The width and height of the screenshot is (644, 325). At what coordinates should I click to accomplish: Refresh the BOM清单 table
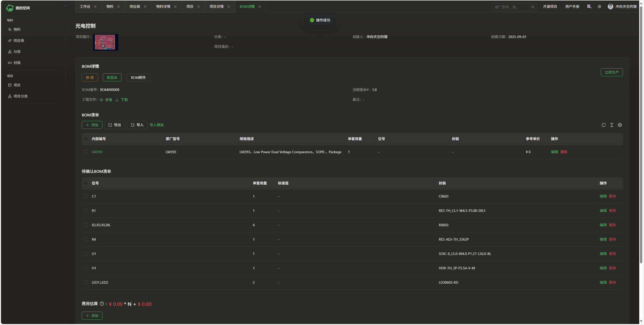click(604, 125)
